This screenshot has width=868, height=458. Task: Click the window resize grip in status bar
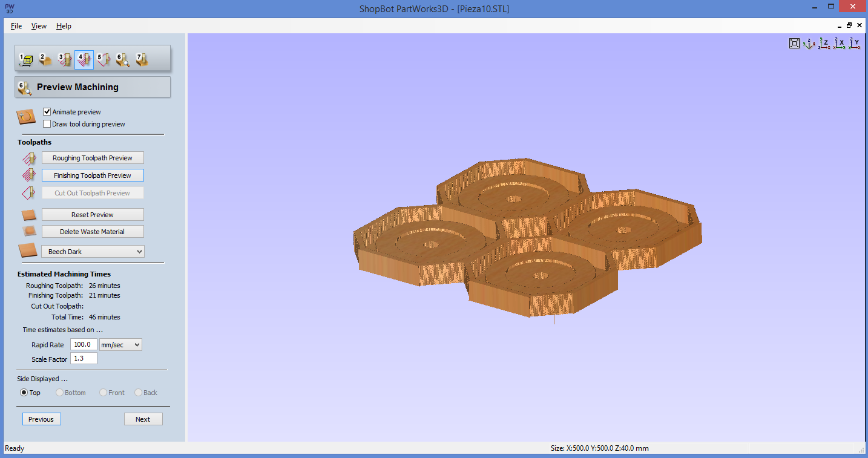coord(861,449)
